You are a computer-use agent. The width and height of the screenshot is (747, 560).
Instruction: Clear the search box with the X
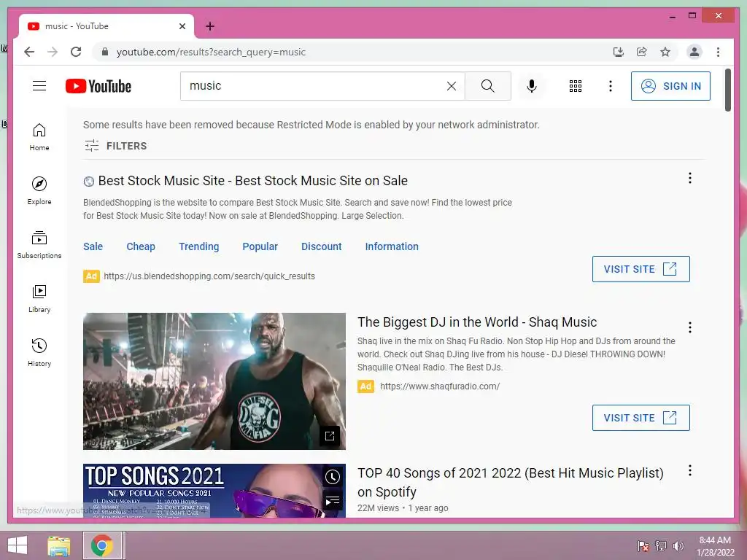point(451,86)
